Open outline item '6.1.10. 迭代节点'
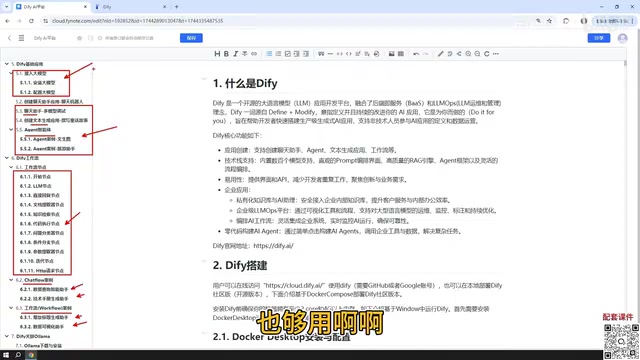Viewport: 640px width, 360px height. coord(36,261)
